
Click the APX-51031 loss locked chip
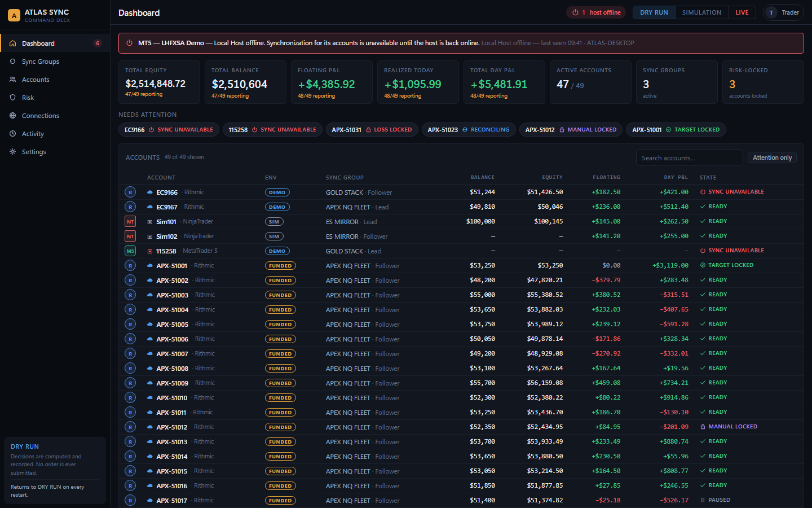[372, 130]
